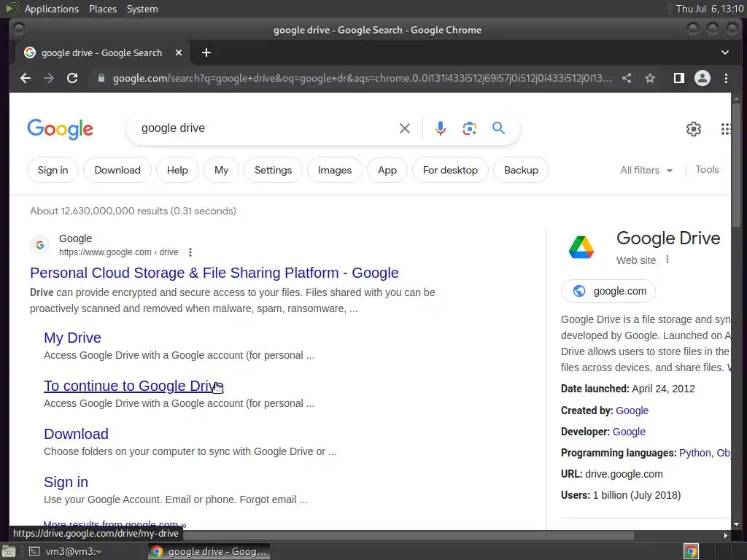747x560 pixels.
Task: Open a new tab with plus button
Action: (206, 52)
